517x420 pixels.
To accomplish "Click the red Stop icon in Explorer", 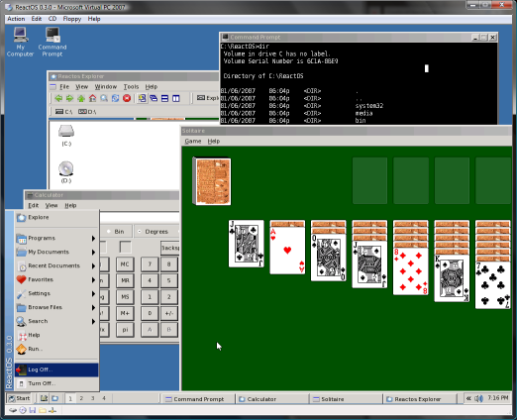I will pos(127,98).
